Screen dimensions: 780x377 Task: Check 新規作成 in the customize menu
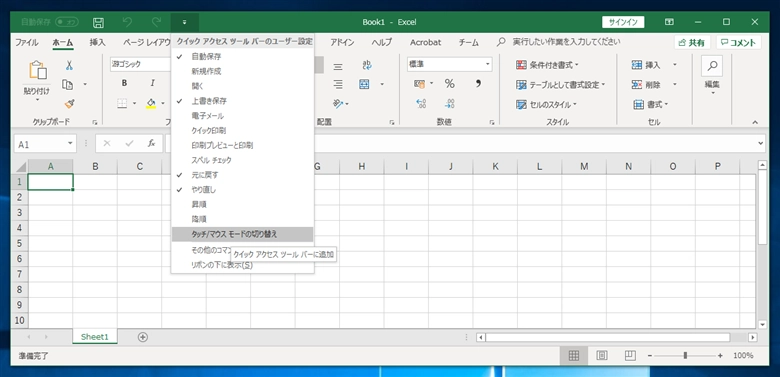pos(242,72)
